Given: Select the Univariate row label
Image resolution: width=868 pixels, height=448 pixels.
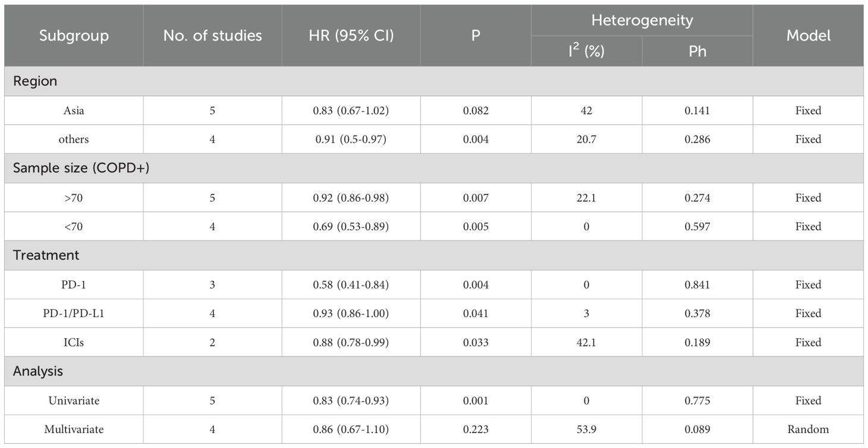Looking at the screenshot, I should pyautogui.click(x=74, y=401).
